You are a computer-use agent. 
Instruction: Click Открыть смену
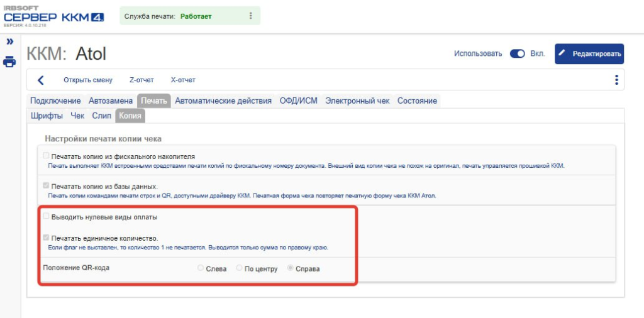coord(88,80)
